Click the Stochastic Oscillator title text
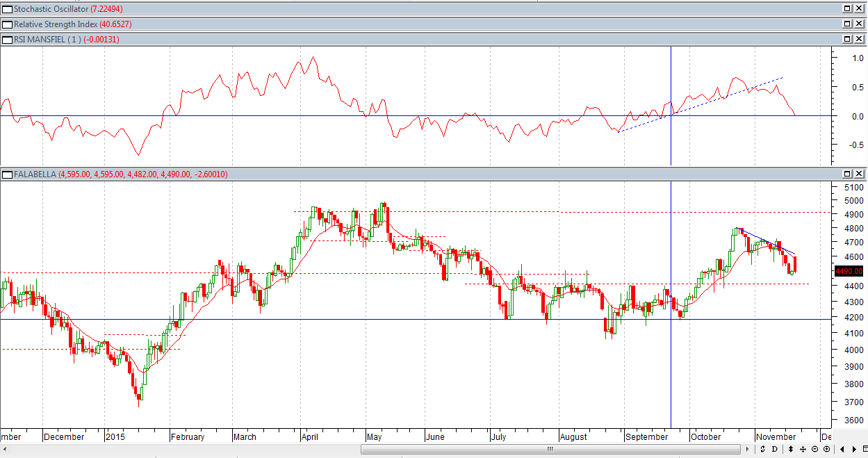 coord(51,8)
